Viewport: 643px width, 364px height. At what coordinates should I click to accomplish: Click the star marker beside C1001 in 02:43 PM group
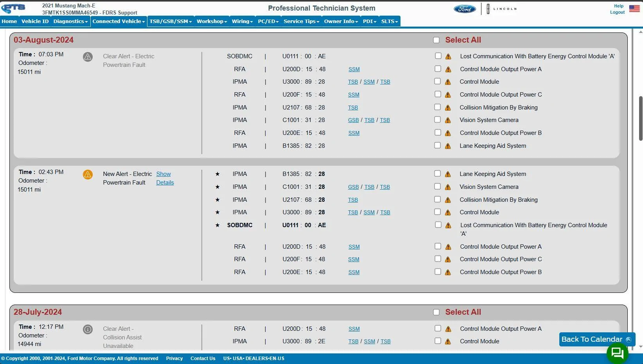(x=217, y=187)
